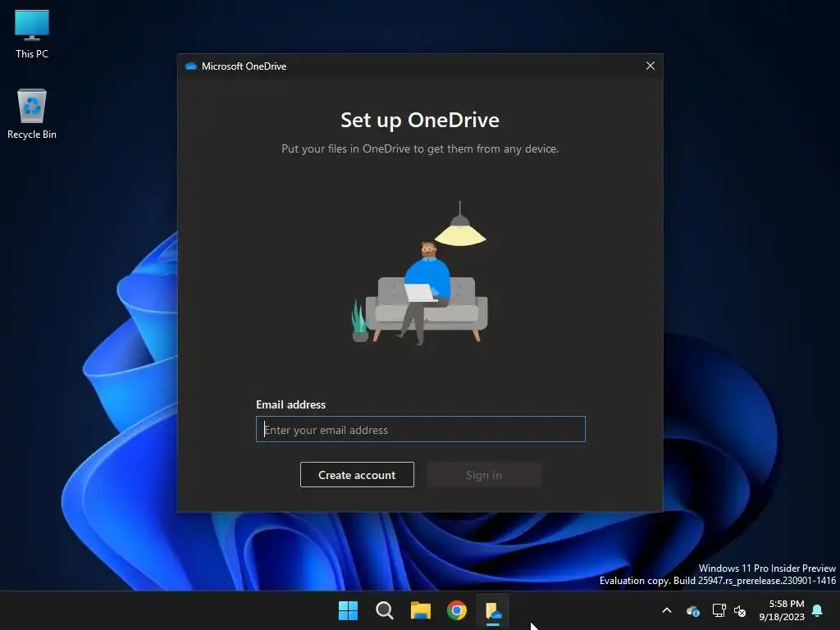Focus the Email address input field

pyautogui.click(x=421, y=429)
